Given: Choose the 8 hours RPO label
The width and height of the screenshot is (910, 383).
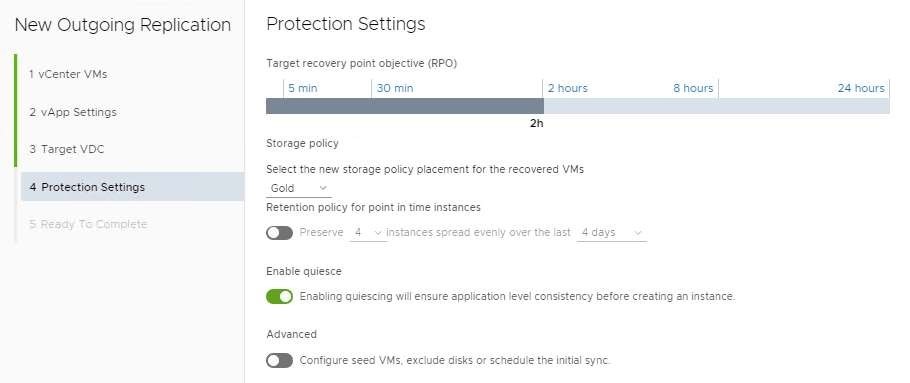Looking at the screenshot, I should click(x=693, y=88).
